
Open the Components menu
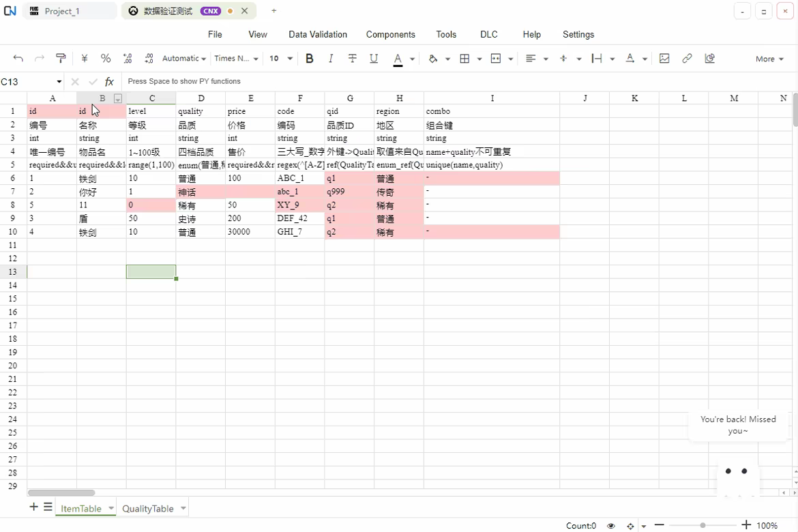click(390, 34)
